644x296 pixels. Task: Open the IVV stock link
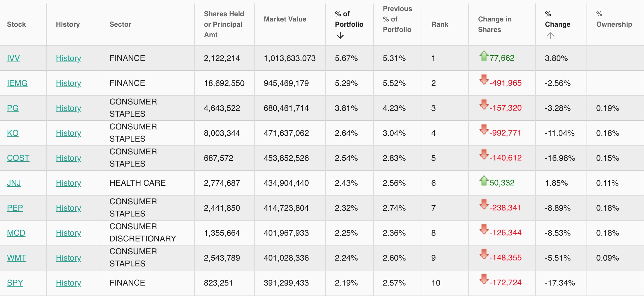(13, 58)
